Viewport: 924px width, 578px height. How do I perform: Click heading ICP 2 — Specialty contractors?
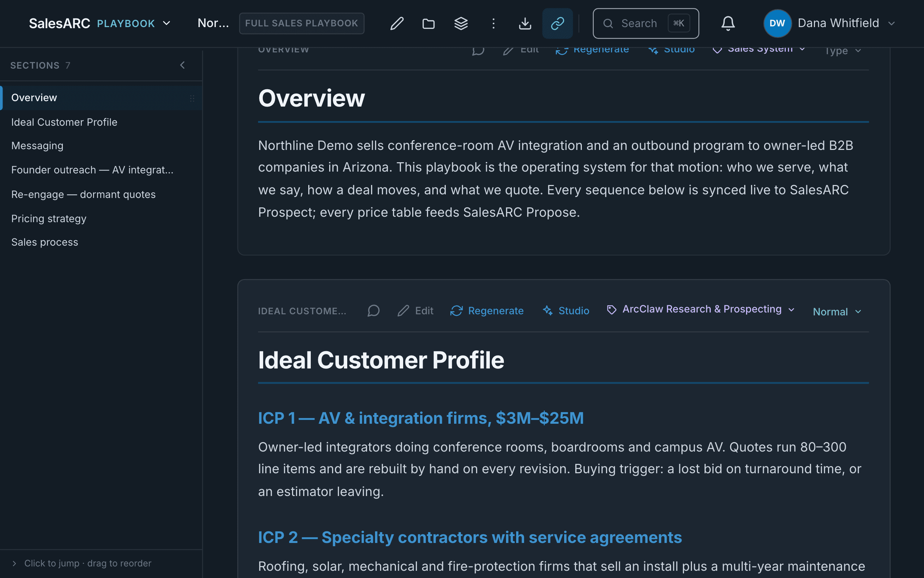point(470,537)
